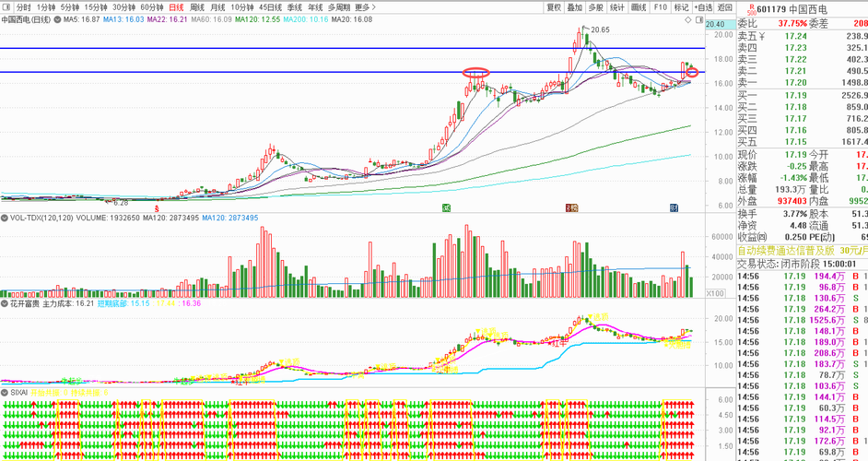Click the 多股 multi-stock button
The height and width of the screenshot is (461, 868).
pos(595,7)
